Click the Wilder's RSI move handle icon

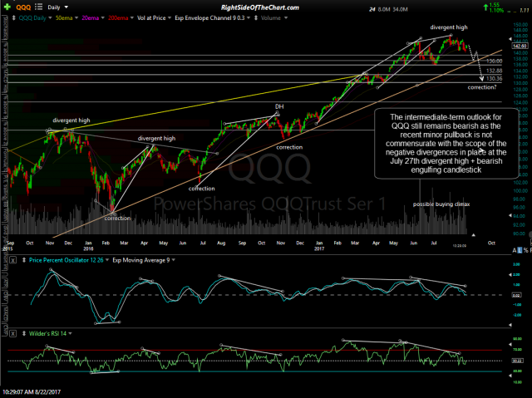coord(24,334)
